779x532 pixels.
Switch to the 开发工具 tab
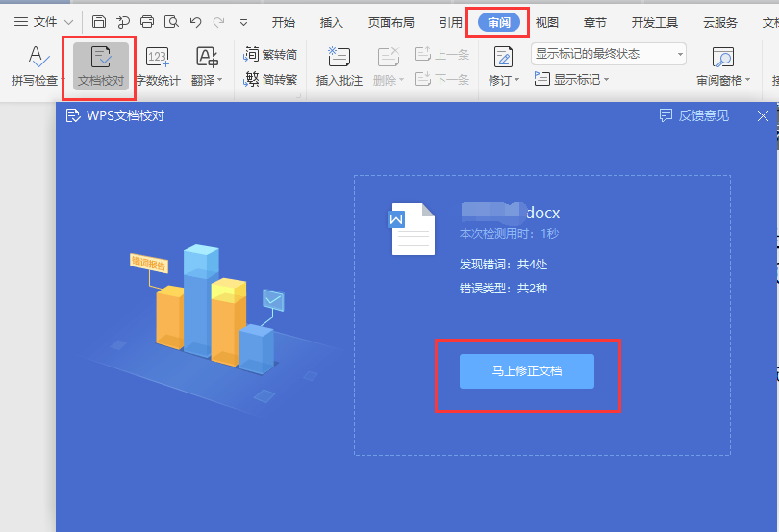tap(654, 22)
